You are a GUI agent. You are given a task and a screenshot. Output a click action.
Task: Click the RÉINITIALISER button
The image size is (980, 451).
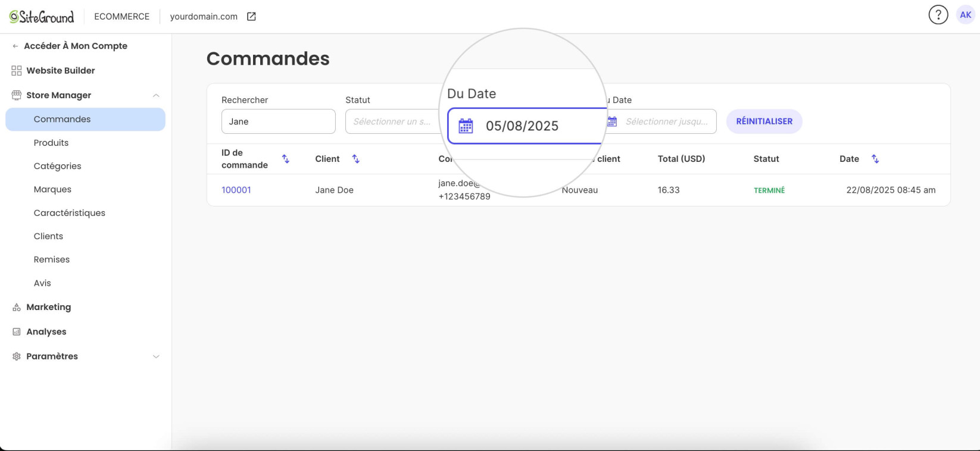(764, 121)
